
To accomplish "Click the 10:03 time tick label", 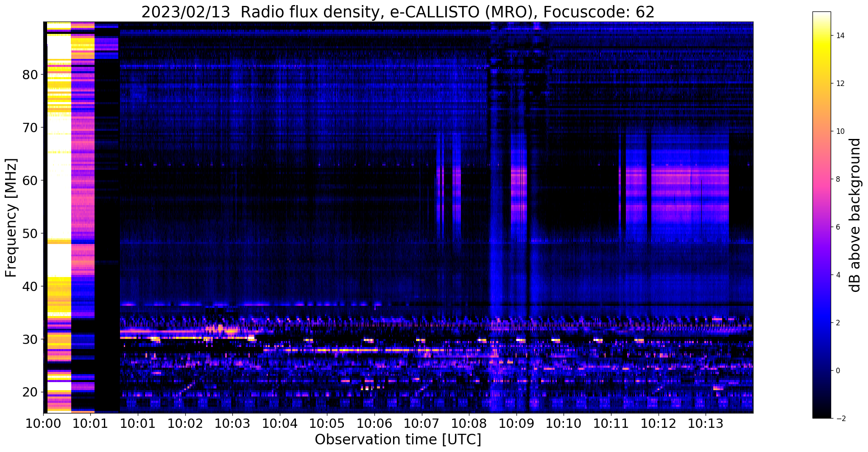I will pos(232,423).
